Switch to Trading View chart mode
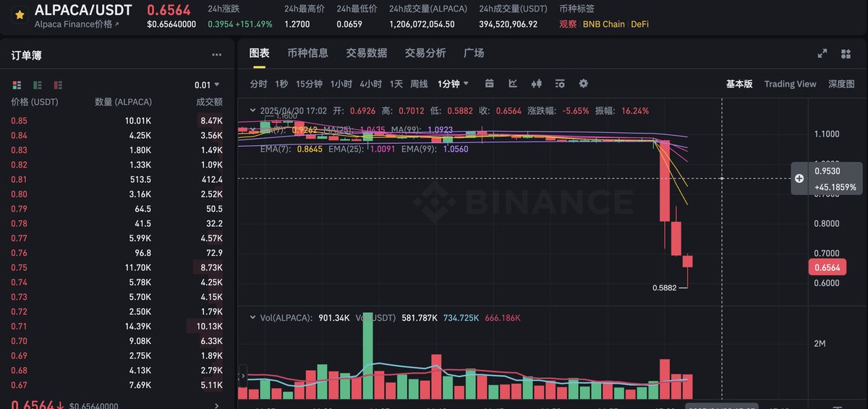This screenshot has height=409, width=868. pos(790,84)
